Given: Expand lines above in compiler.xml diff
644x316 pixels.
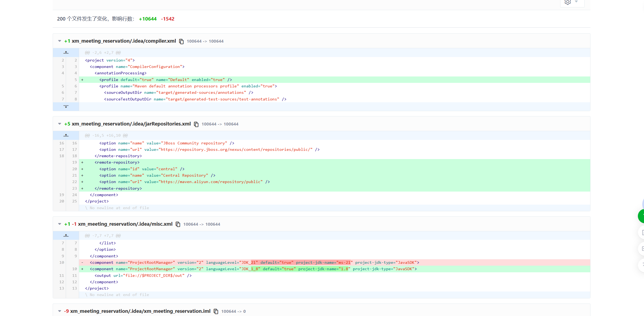Looking at the screenshot, I should (x=66, y=52).
